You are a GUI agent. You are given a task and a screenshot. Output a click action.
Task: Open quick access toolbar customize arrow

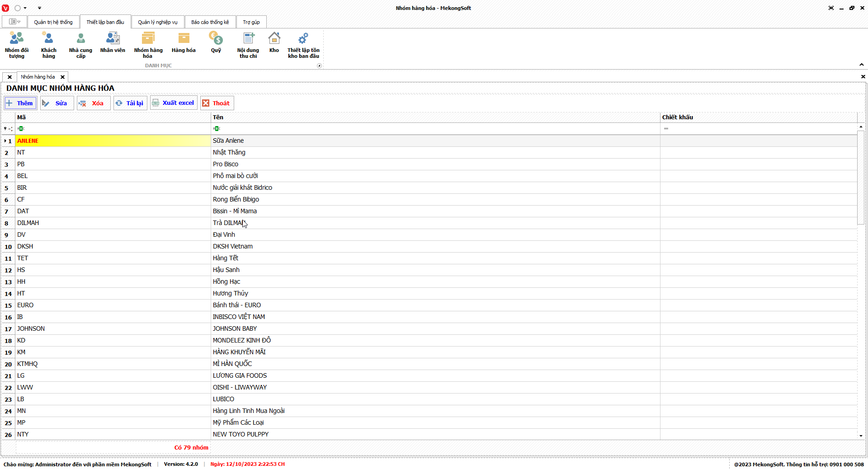click(39, 8)
